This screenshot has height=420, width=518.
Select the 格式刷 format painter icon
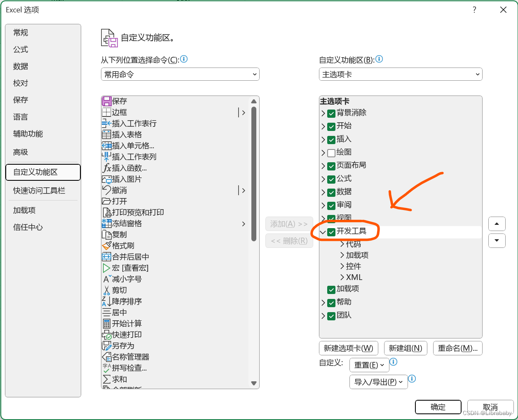point(106,245)
